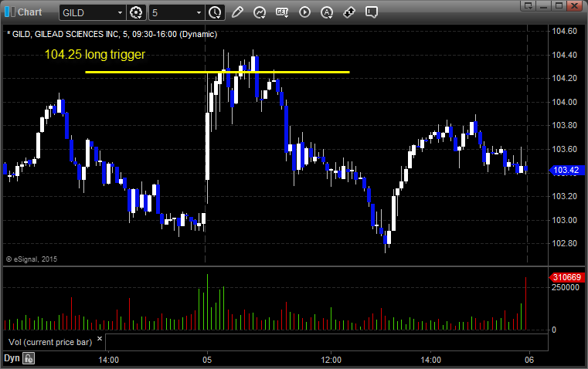Click the 104.00 price axis label
Screen dimensions: 588x369
click(564, 102)
